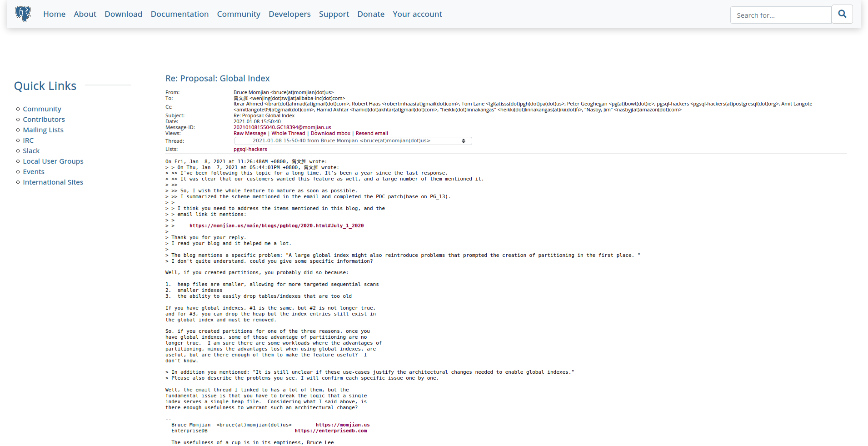The image size is (868, 446).
Task: Open the Community navigation item
Action: pos(239,14)
